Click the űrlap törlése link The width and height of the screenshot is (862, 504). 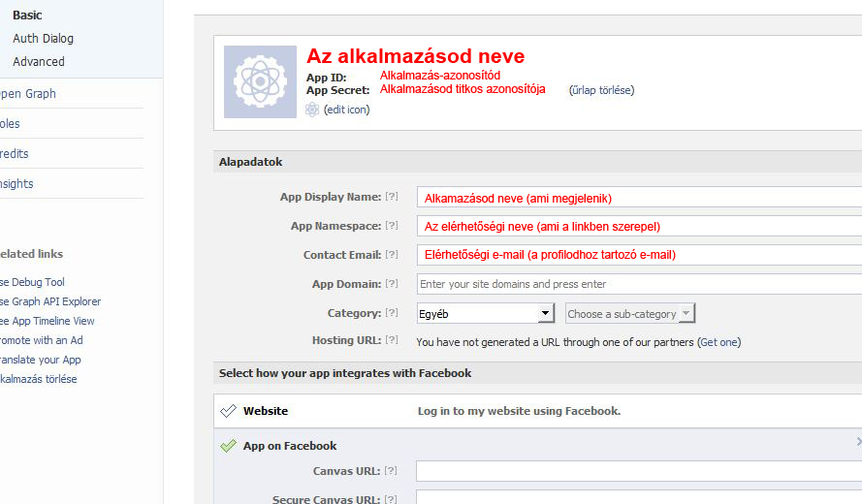click(601, 90)
